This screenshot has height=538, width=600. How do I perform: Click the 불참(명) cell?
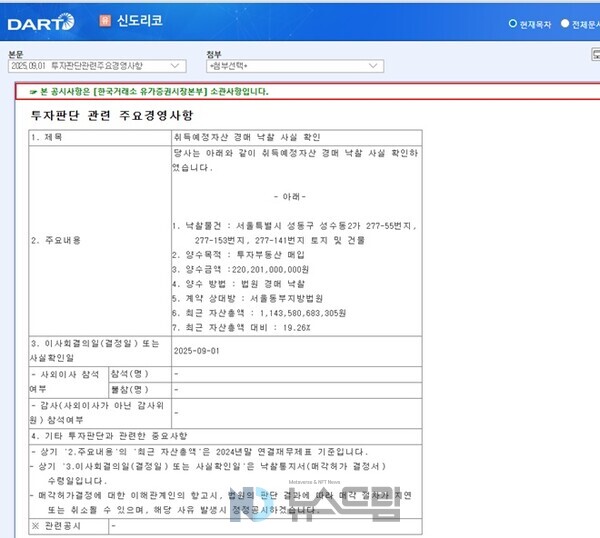click(140, 390)
